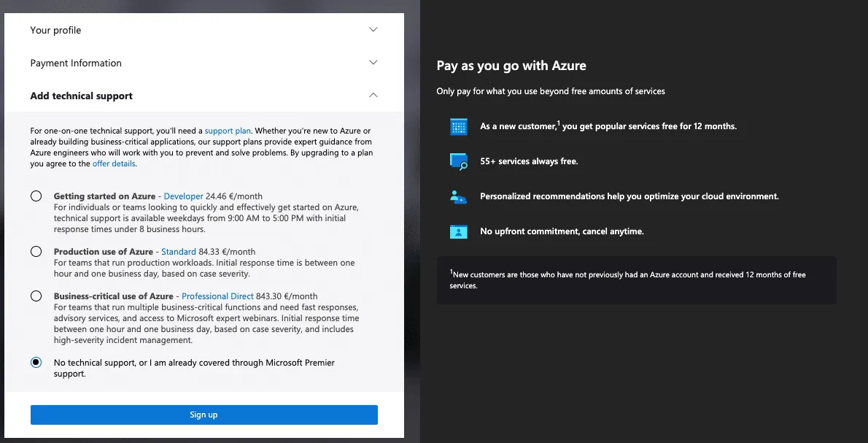Screen dimensions: 868x443
Task: Collapse the Add technical support chevron
Action: click(x=373, y=96)
